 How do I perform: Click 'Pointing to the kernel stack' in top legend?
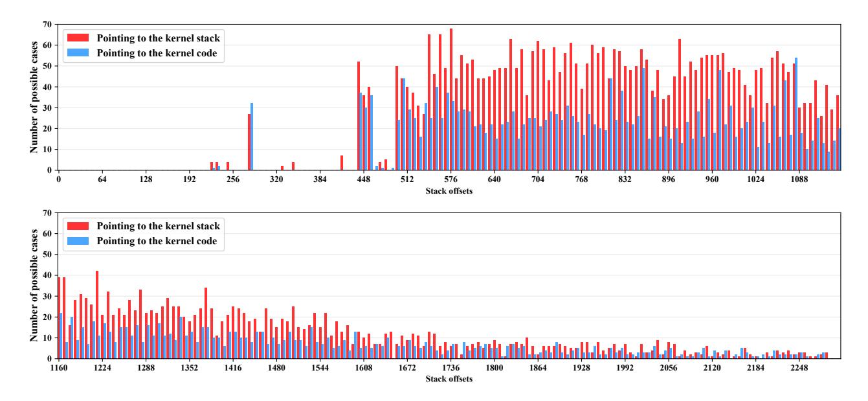(x=158, y=37)
